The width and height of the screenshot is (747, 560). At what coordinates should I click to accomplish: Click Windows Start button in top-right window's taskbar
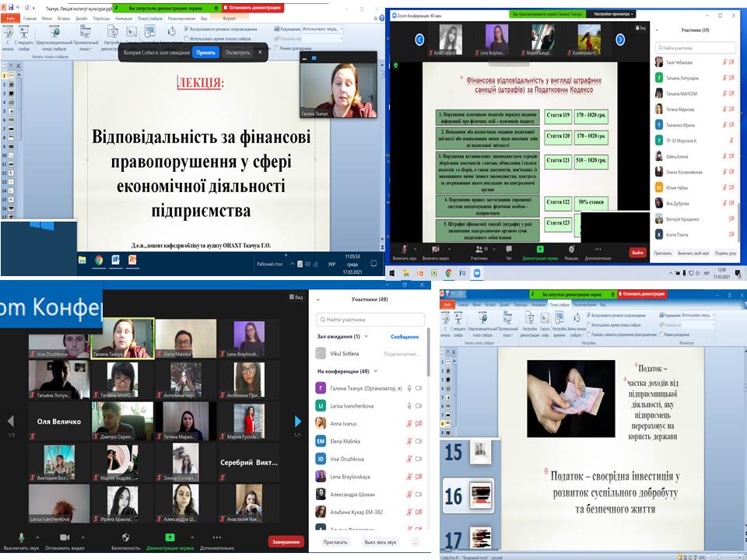click(392, 273)
